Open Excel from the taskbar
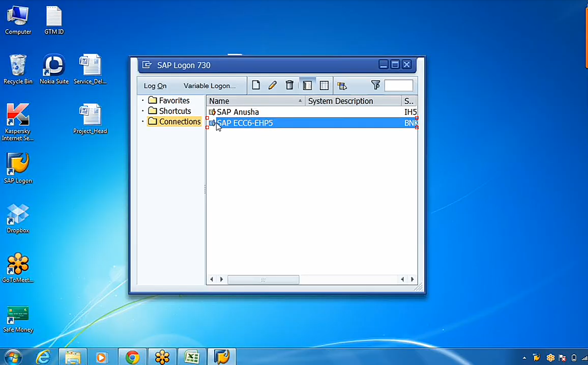The height and width of the screenshot is (365, 588). click(x=192, y=357)
